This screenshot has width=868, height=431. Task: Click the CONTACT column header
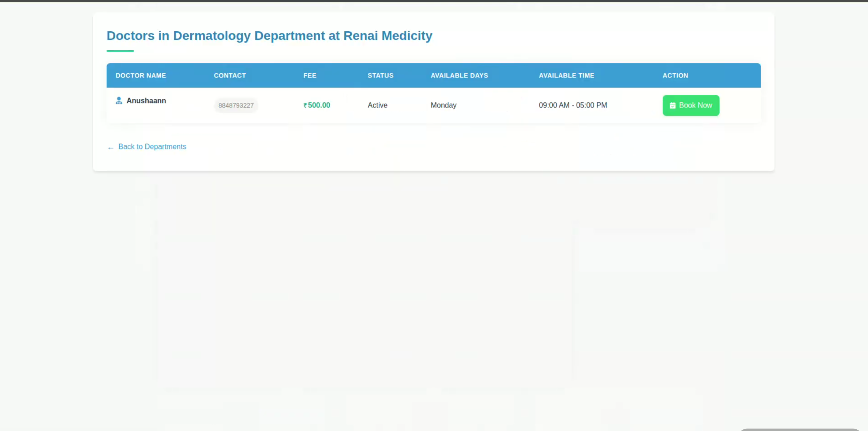pyautogui.click(x=230, y=76)
